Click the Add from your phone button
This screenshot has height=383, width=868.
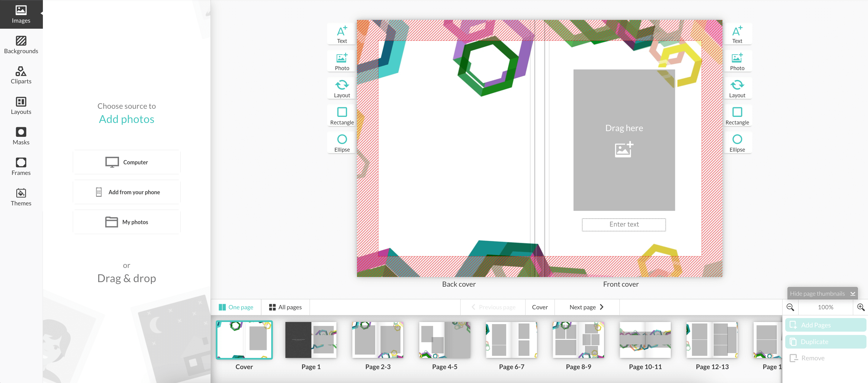(x=126, y=192)
